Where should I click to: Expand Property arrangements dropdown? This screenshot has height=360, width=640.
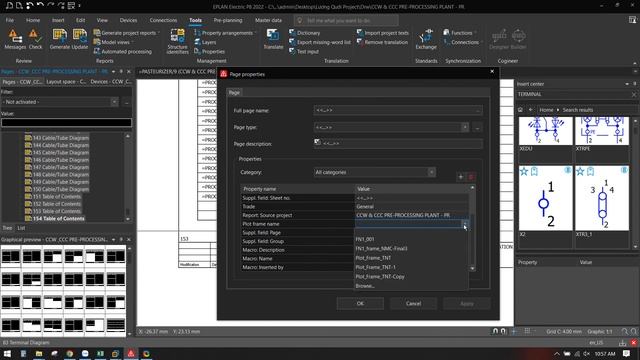(x=256, y=33)
